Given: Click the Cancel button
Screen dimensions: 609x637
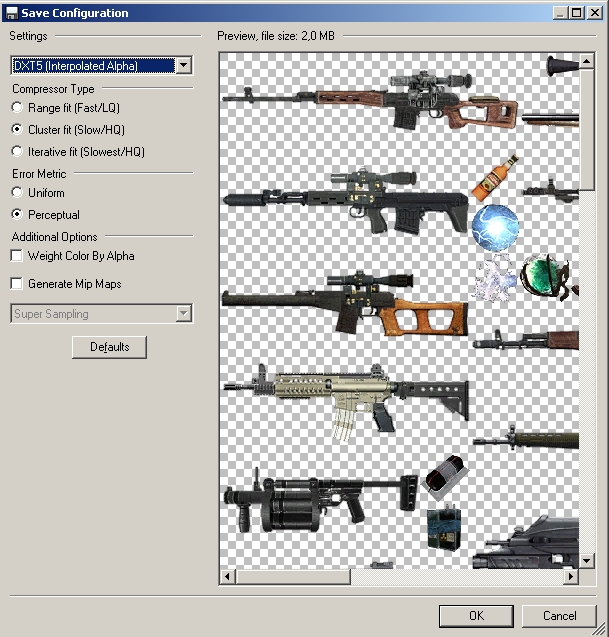Looking at the screenshot, I should [x=559, y=616].
